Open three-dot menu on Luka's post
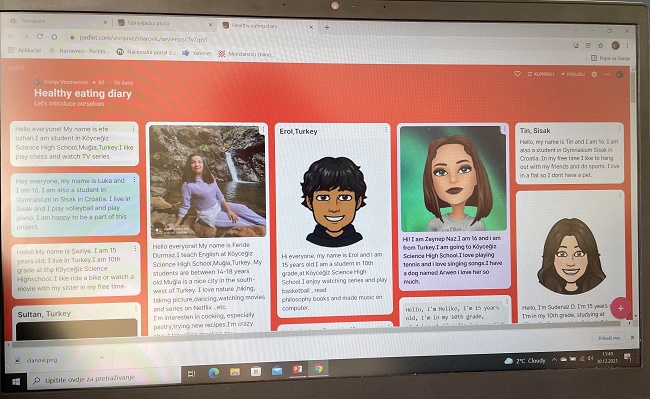The width and height of the screenshot is (650, 399). [x=134, y=180]
